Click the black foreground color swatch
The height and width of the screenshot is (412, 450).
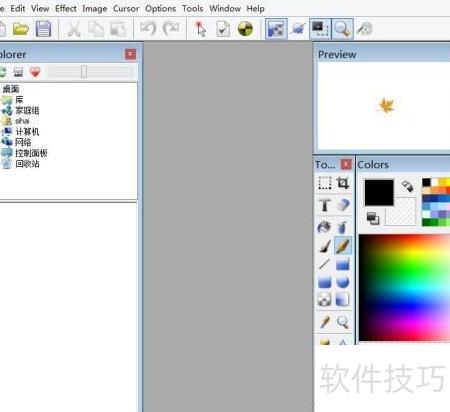point(379,193)
